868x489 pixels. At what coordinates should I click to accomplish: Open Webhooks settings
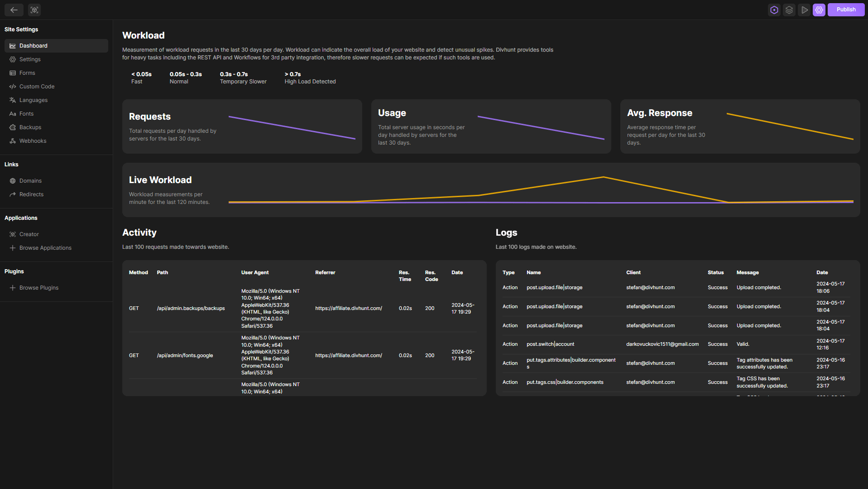(x=33, y=141)
